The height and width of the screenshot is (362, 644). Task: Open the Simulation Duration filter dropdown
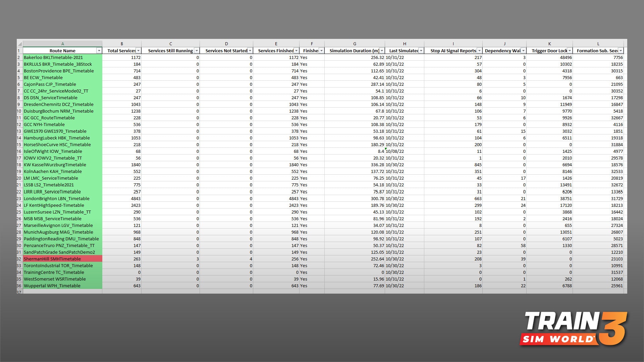[x=382, y=51]
